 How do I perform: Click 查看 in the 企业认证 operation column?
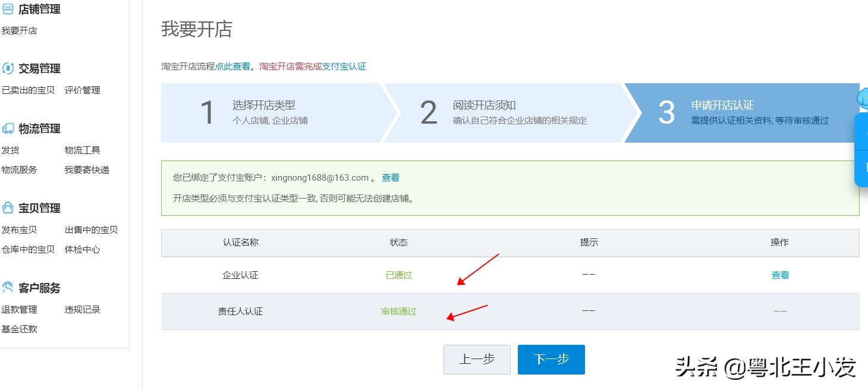click(x=779, y=274)
